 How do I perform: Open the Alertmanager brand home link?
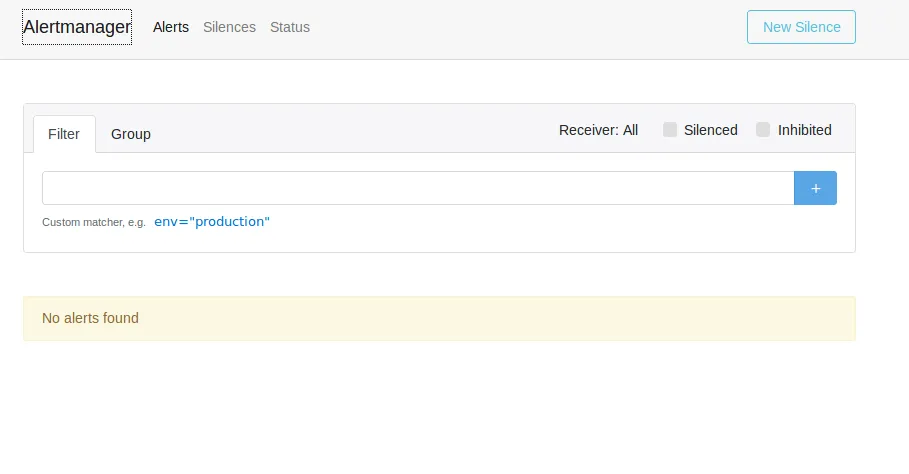pos(77,27)
